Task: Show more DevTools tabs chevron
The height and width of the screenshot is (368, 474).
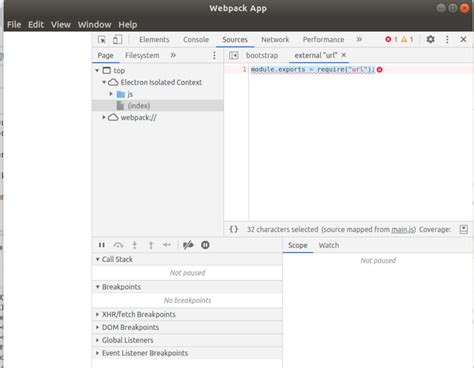Action: [x=359, y=39]
